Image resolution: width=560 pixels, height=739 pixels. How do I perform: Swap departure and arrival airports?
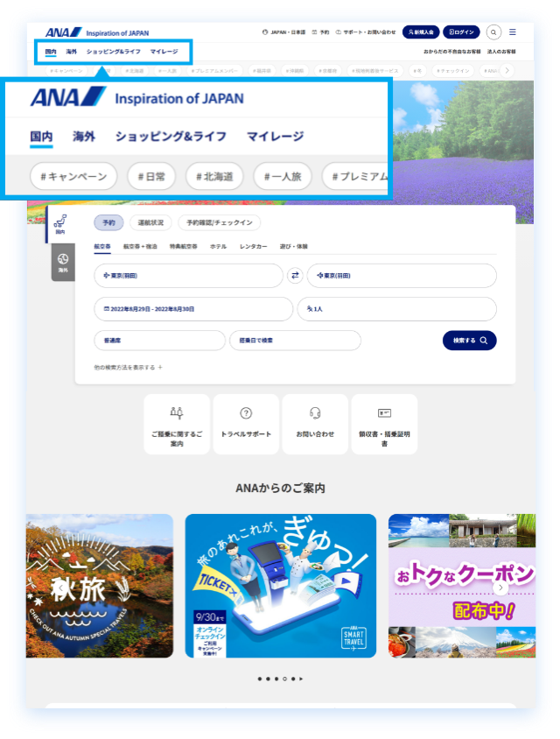point(296,276)
